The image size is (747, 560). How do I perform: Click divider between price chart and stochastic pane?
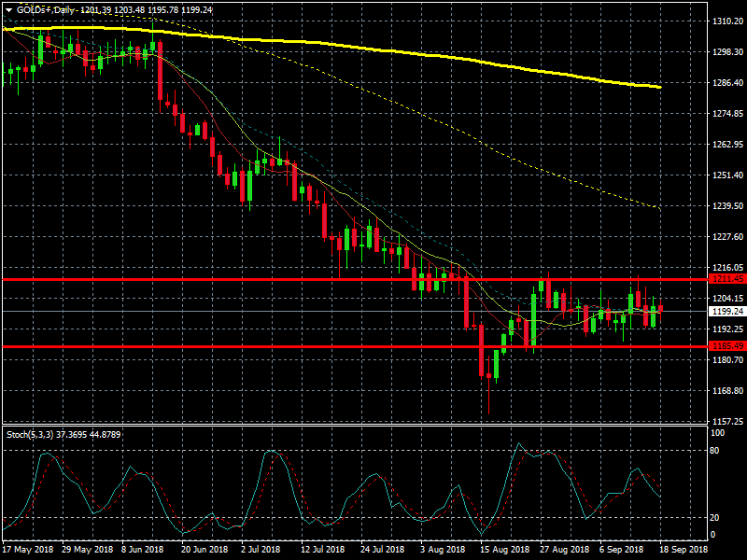coord(355,427)
